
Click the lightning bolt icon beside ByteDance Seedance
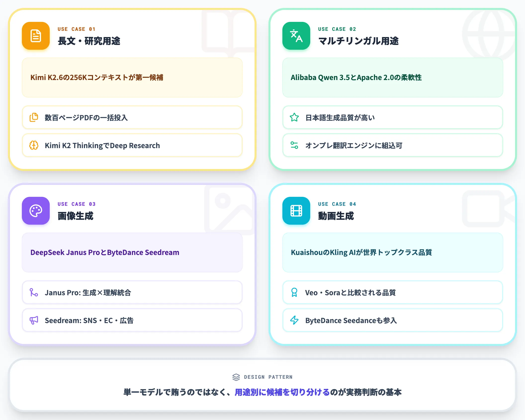point(294,320)
